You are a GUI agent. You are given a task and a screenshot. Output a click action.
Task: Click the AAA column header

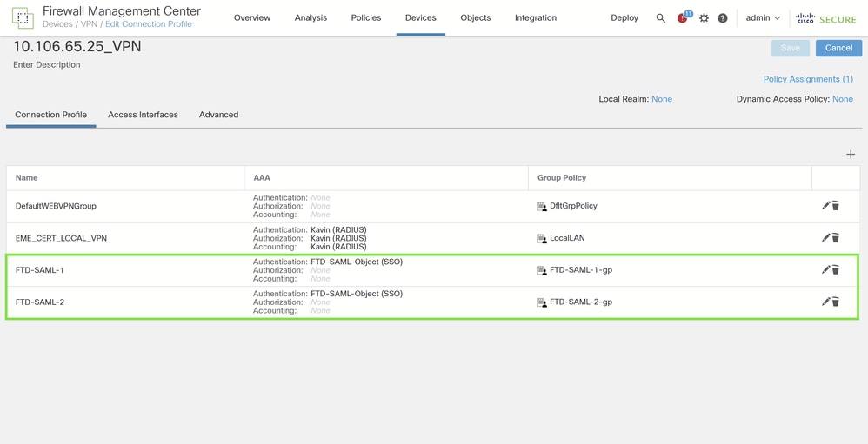click(x=262, y=177)
